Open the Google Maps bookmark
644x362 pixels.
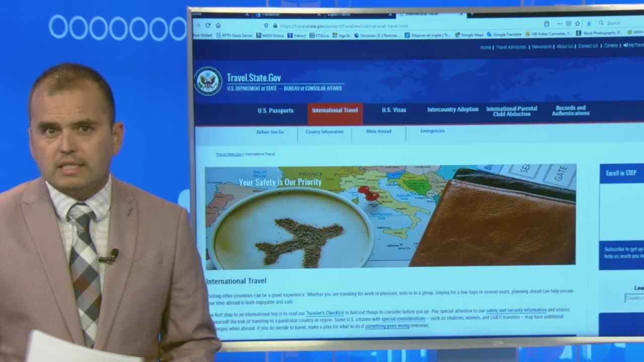coord(469,35)
